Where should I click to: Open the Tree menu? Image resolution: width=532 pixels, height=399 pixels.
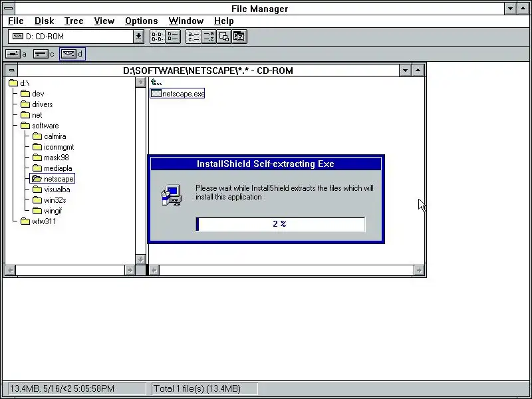(x=74, y=21)
